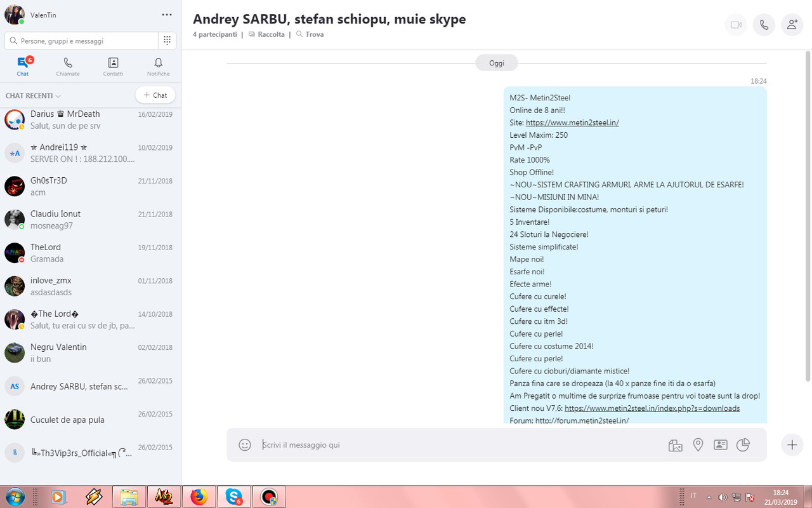Open the Th3Vip3rs_Official chat
This screenshot has height=508, width=812.
click(x=90, y=453)
